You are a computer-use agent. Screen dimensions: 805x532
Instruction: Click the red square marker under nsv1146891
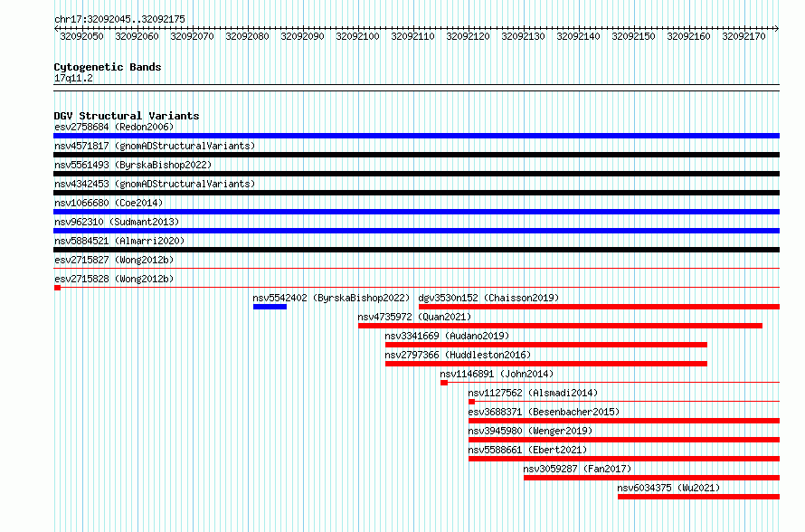(444, 383)
